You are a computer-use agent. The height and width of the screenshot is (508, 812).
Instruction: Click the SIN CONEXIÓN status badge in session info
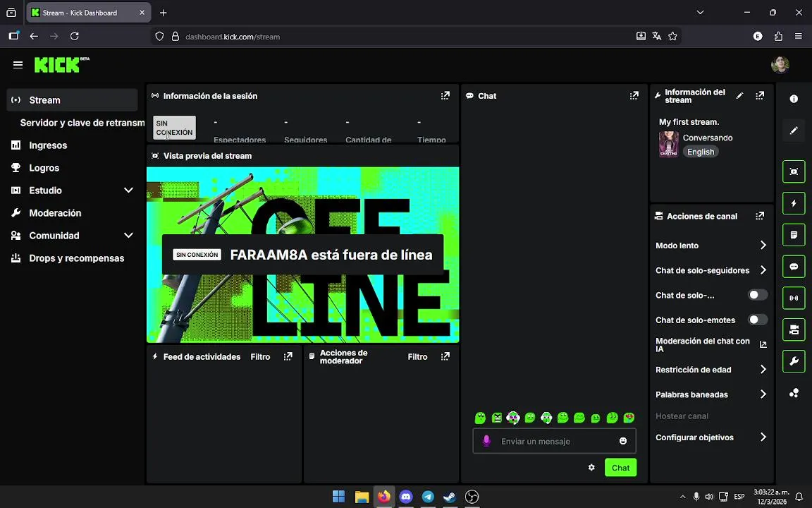[x=175, y=128]
